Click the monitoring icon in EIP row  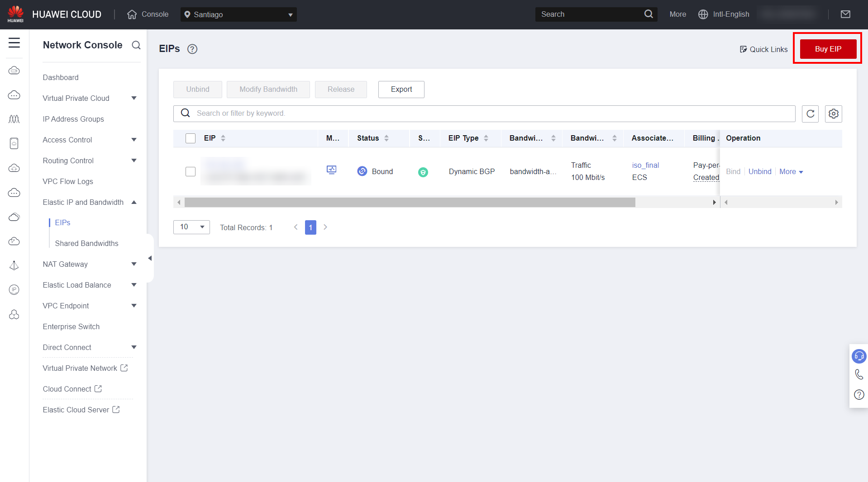[331, 170]
